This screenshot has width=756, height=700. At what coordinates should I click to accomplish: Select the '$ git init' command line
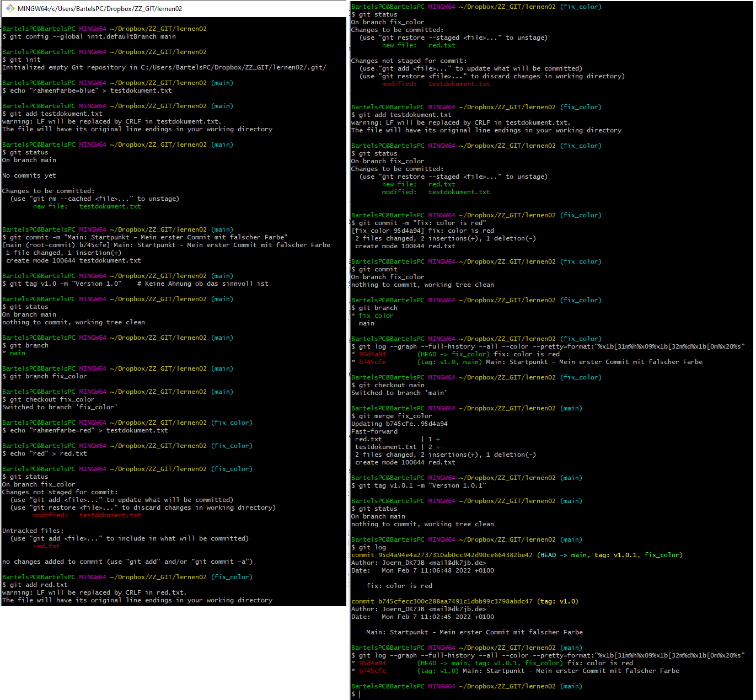[22, 60]
